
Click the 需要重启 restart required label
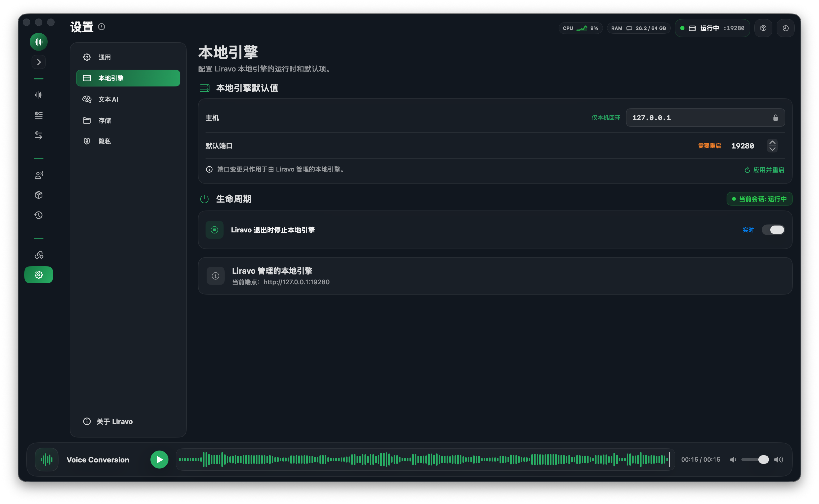pyautogui.click(x=709, y=146)
